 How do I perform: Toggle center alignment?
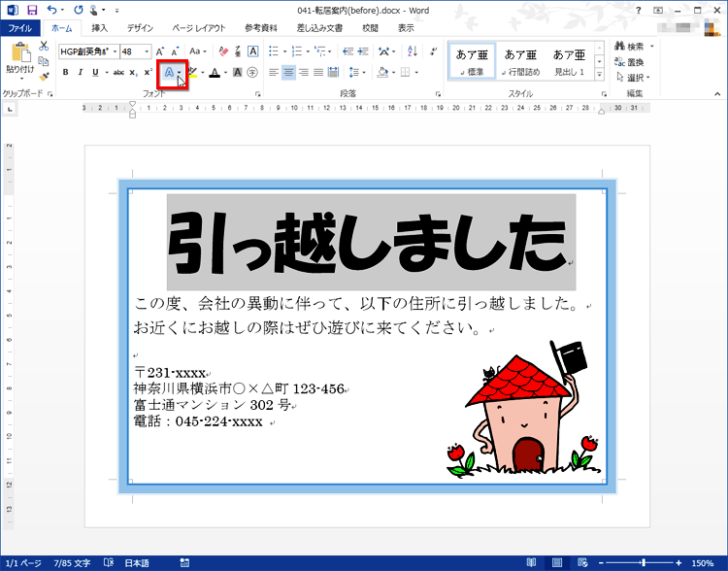(x=289, y=73)
